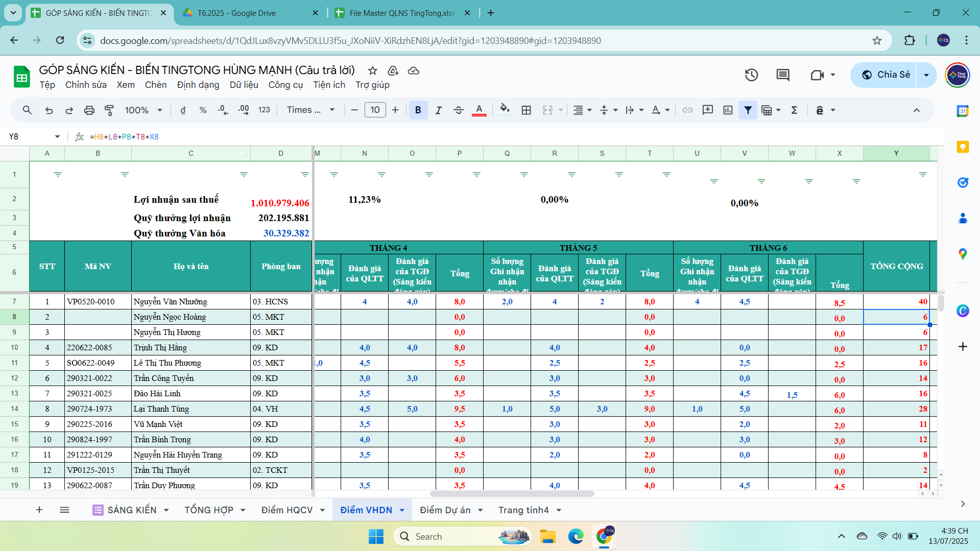This screenshot has width=980, height=551.
Task: Switch to the TỔNG HỢP sheet tab
Action: (x=209, y=510)
